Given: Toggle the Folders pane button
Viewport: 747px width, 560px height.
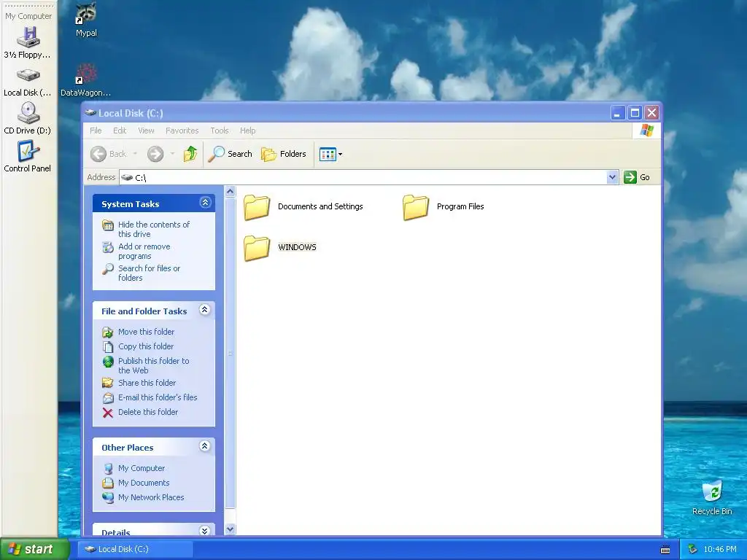Looking at the screenshot, I should coord(284,154).
